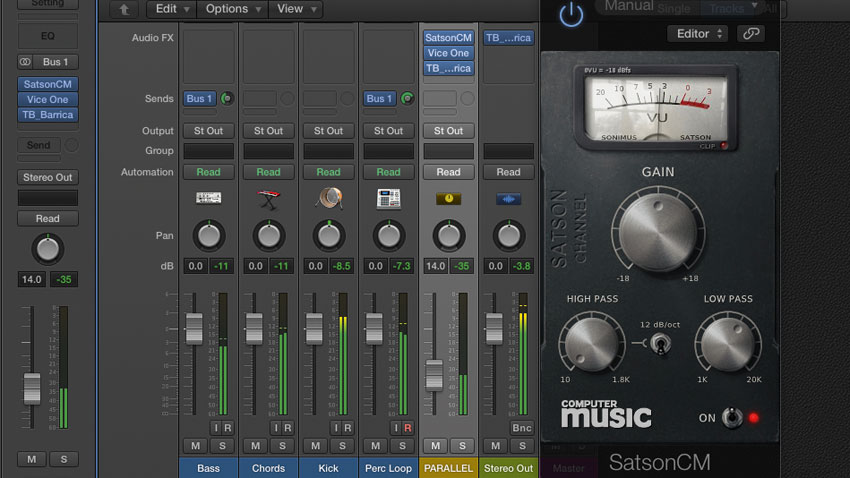Open the Bass channel automation Read menu
This screenshot has height=478, width=850.
209,172
